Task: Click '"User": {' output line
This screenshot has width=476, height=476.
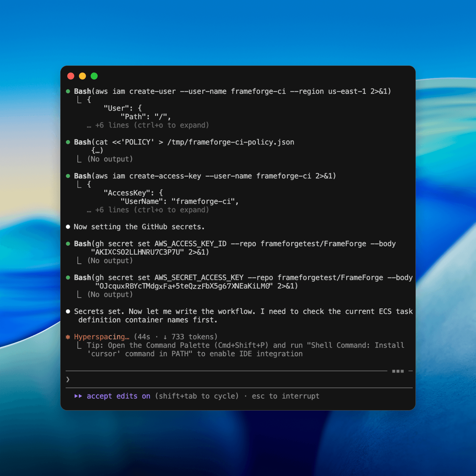Action: (123, 108)
